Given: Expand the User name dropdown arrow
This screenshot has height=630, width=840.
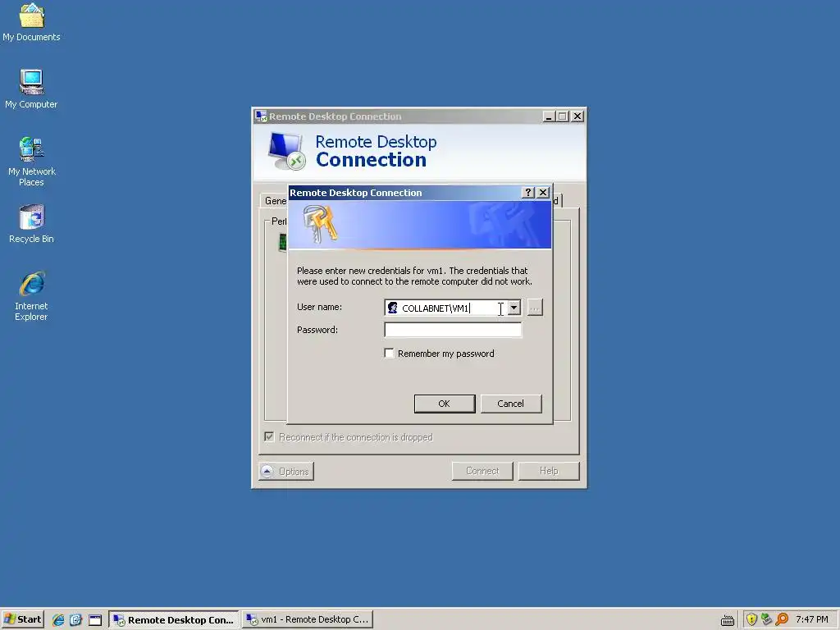Looking at the screenshot, I should [x=514, y=308].
